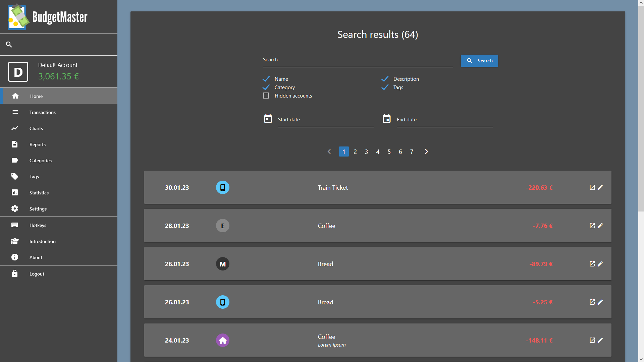Click the Settings gear icon
This screenshot has height=362, width=644.
[15, 208]
